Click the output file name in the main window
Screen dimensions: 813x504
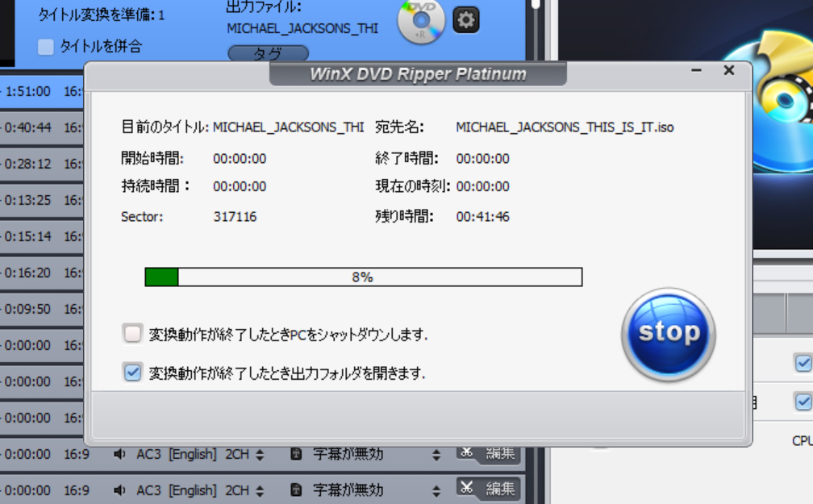tap(302, 28)
